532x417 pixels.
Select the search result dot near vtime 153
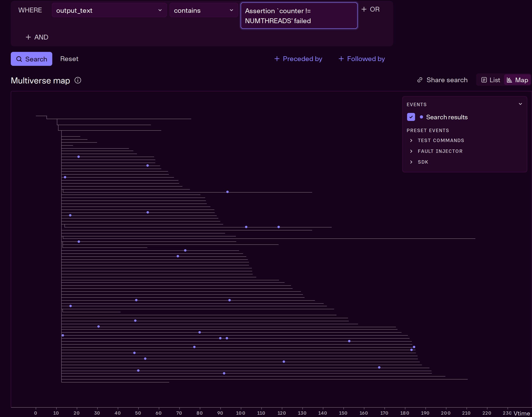click(x=349, y=341)
